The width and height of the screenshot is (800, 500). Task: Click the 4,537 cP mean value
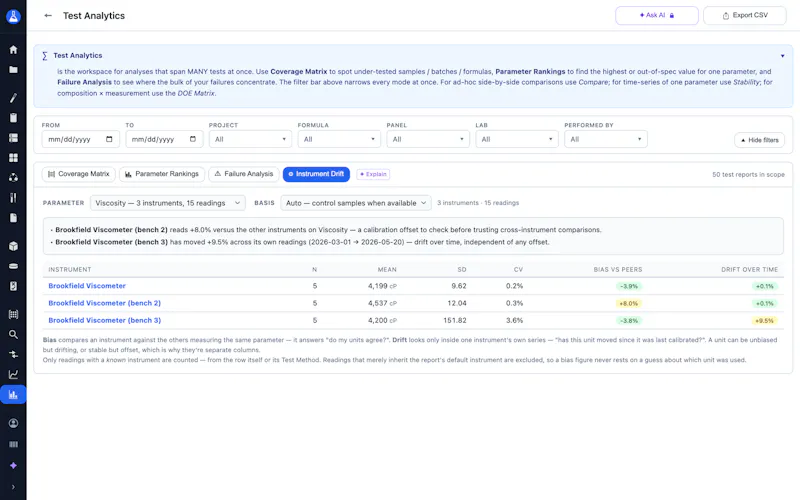pyautogui.click(x=382, y=303)
